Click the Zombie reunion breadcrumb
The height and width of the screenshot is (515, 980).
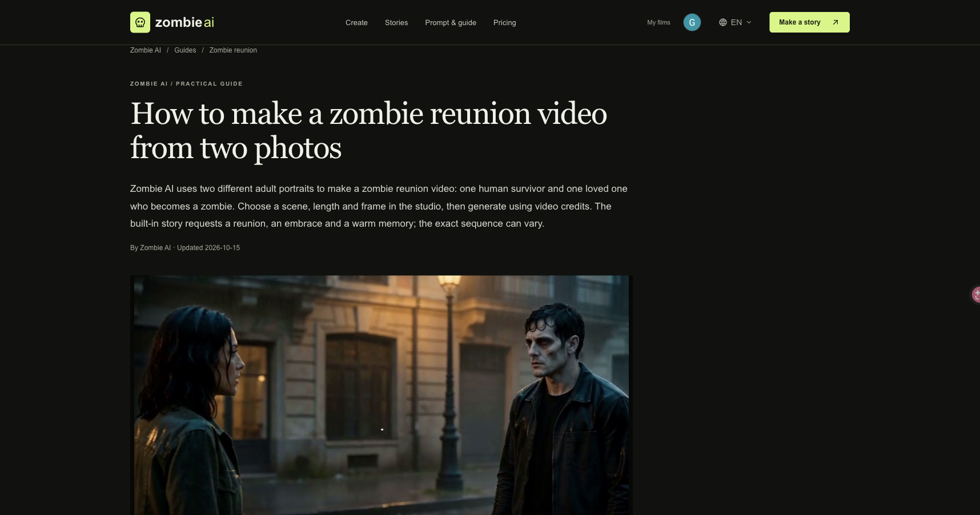233,50
